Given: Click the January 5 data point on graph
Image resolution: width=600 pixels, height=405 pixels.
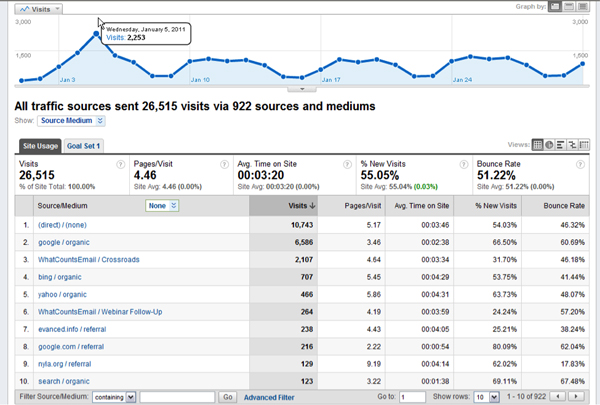Looking at the screenshot, I should click(x=97, y=34).
